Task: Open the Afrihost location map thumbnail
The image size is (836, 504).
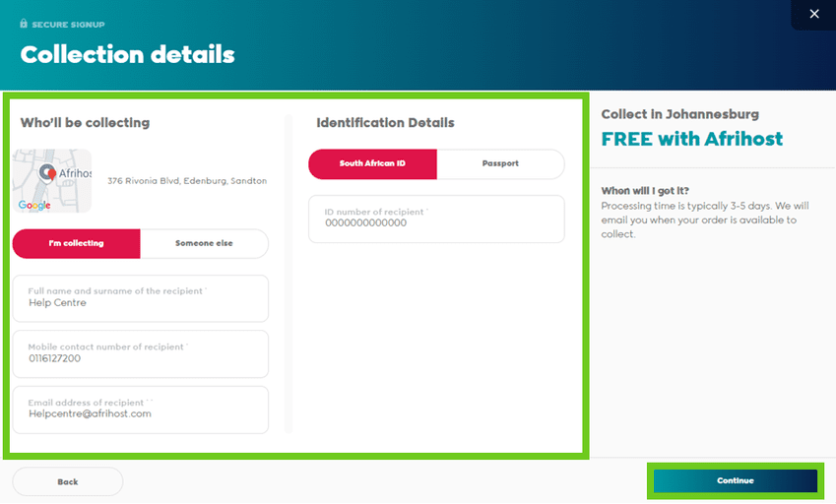Action: (x=52, y=181)
